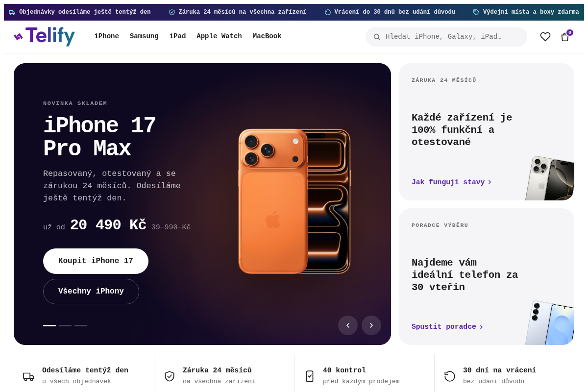Image resolution: width=588 pixels, height=392 pixels.
Task: Click the return arrow icon beside 30 dní
Action: click(x=450, y=376)
